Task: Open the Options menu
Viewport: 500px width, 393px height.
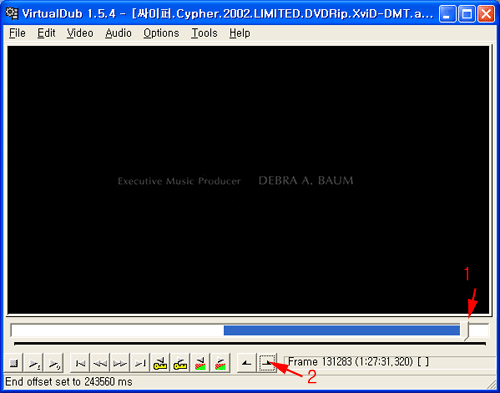Action: click(x=161, y=33)
